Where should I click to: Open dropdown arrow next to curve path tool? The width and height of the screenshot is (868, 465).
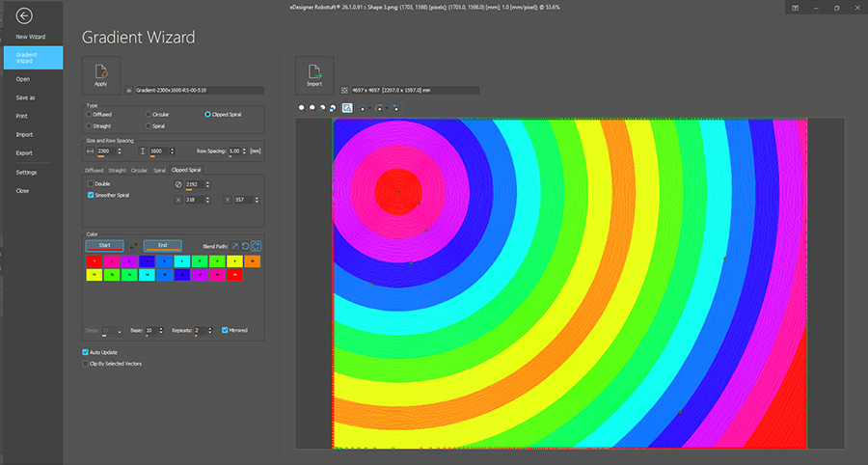[x=387, y=108]
